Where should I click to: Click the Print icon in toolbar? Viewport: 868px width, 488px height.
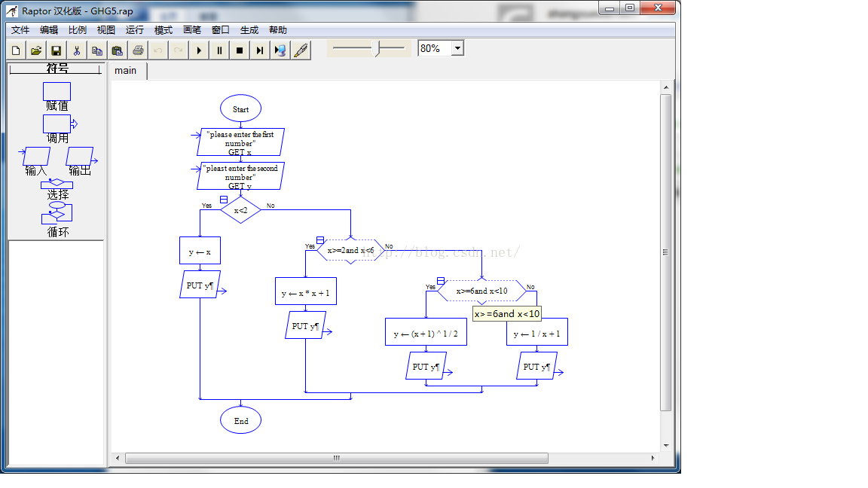pyautogui.click(x=138, y=51)
